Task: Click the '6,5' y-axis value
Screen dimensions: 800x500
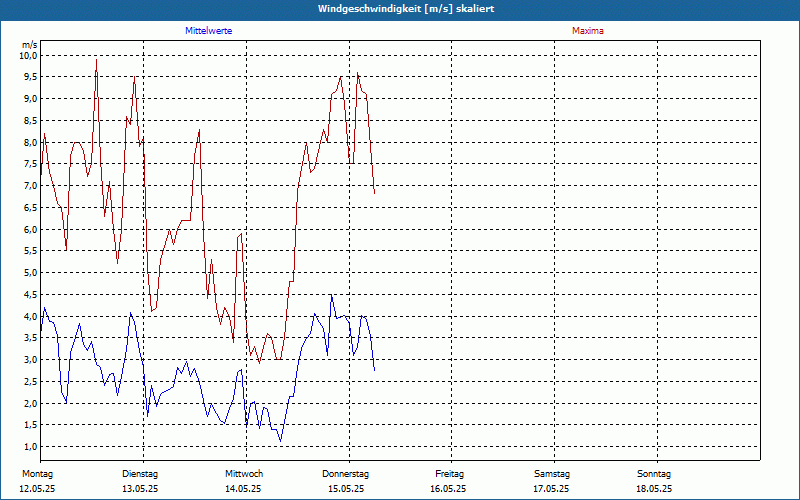Action: 31,208
